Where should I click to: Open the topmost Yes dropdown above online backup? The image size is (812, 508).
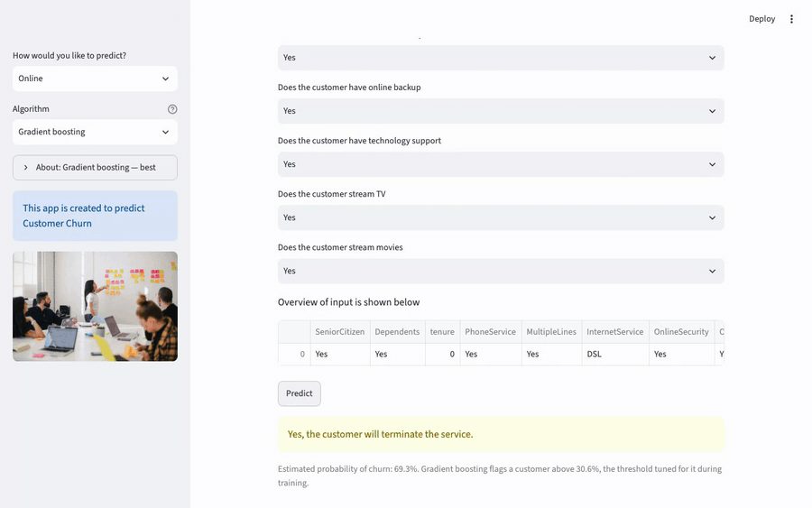coord(501,58)
